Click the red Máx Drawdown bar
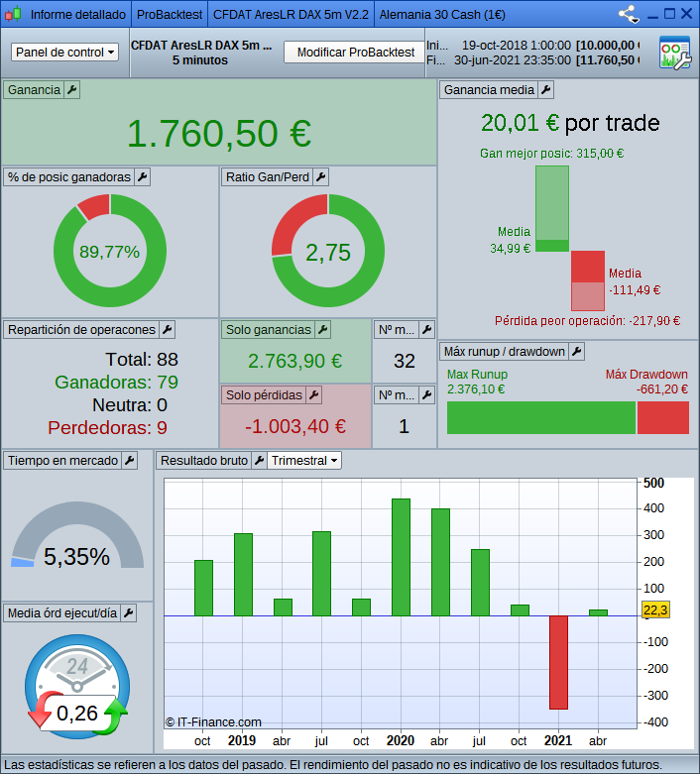Screen dimensions: 700x774 click(663, 417)
